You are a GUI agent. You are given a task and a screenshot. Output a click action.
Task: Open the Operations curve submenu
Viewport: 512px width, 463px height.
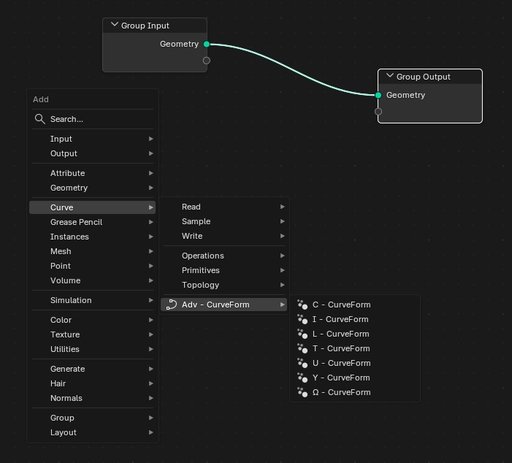[x=224, y=256]
